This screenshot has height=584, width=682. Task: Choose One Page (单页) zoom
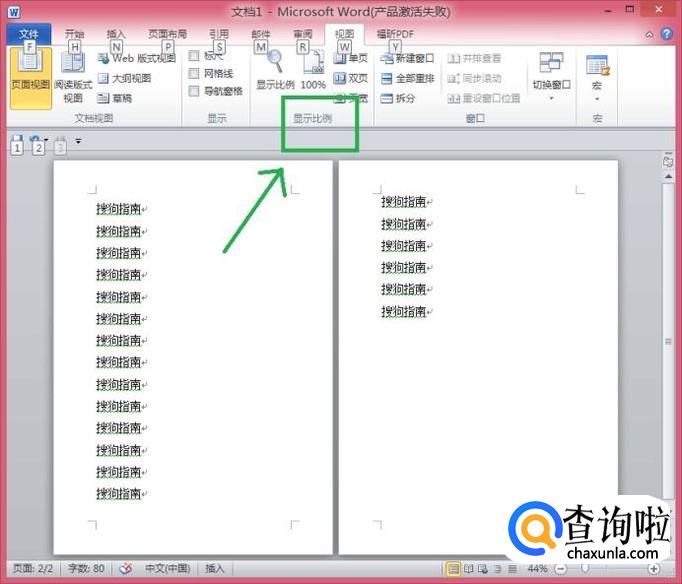pos(351,58)
